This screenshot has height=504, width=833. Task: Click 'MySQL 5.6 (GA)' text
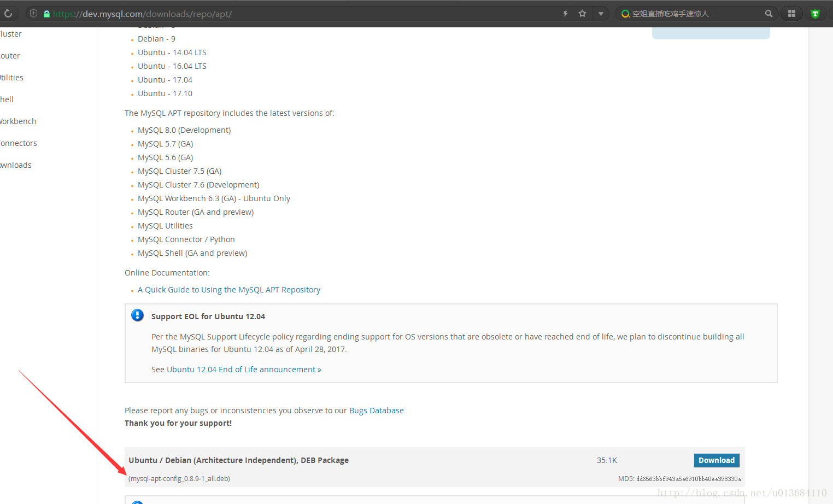tap(166, 157)
